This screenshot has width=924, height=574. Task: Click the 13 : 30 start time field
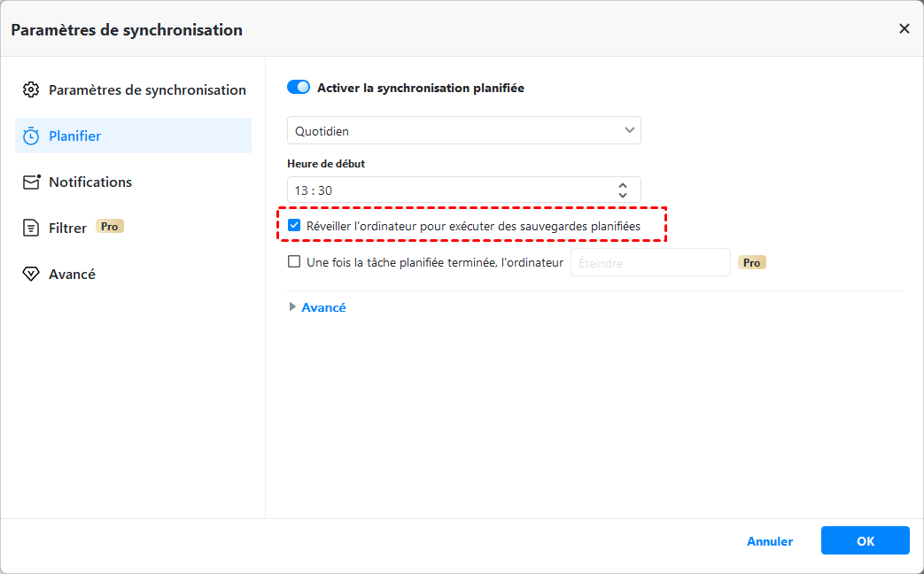pos(443,190)
